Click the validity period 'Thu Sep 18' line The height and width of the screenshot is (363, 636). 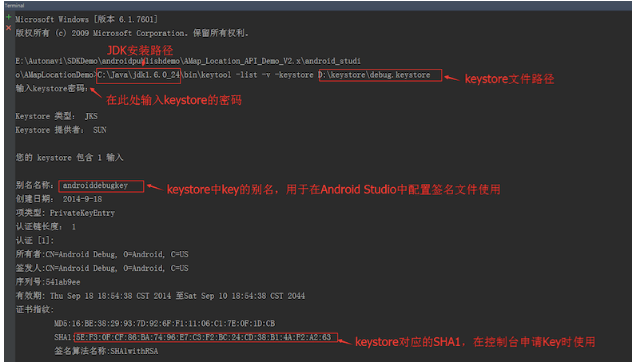pyautogui.click(x=160, y=296)
